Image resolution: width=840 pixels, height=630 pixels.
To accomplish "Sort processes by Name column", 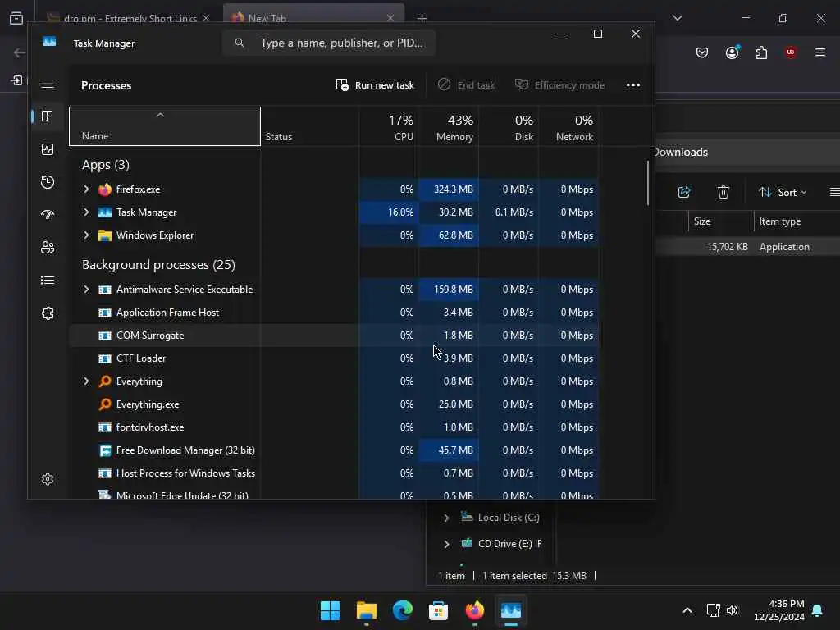I will pyautogui.click(x=165, y=126).
